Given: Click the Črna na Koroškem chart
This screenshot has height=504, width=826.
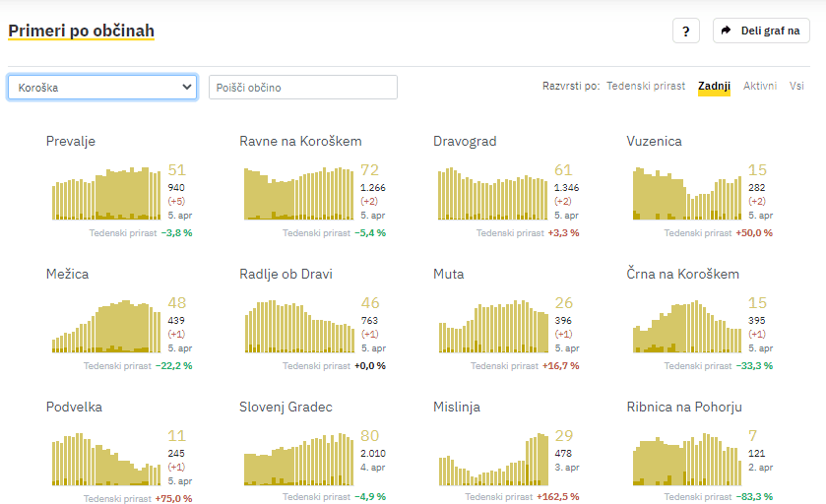Looking at the screenshot, I should (686, 326).
